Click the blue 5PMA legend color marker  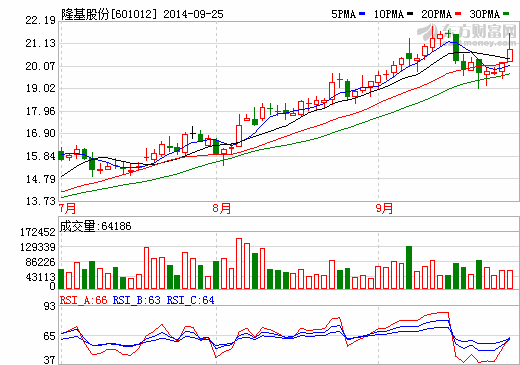[362, 14]
